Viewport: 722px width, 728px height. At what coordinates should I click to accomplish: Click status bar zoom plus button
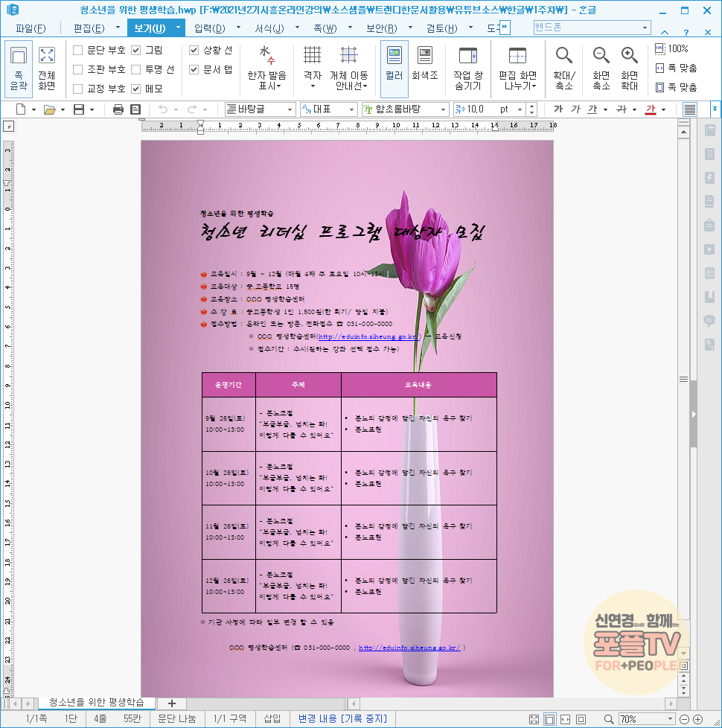(x=698, y=719)
